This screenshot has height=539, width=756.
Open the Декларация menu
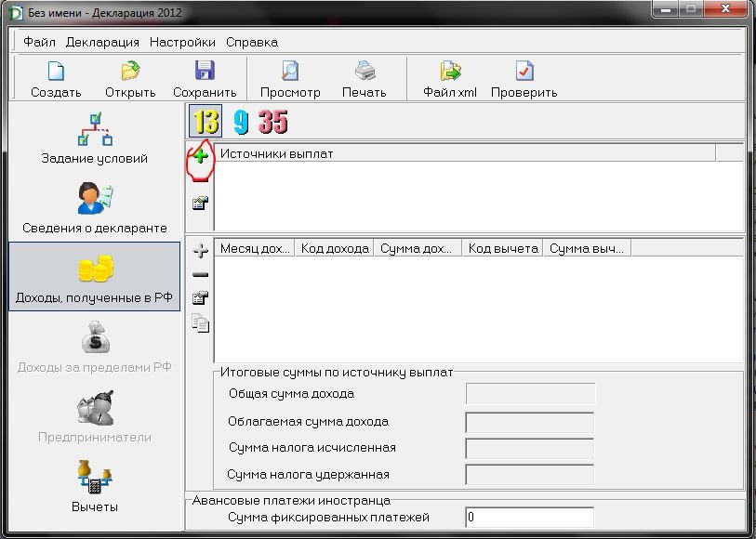click(x=102, y=43)
